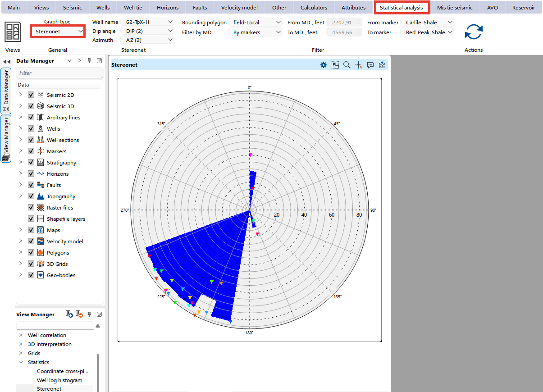Click the export image icon in the Stereonet toolbar
The width and height of the screenshot is (543, 392).
(x=382, y=65)
